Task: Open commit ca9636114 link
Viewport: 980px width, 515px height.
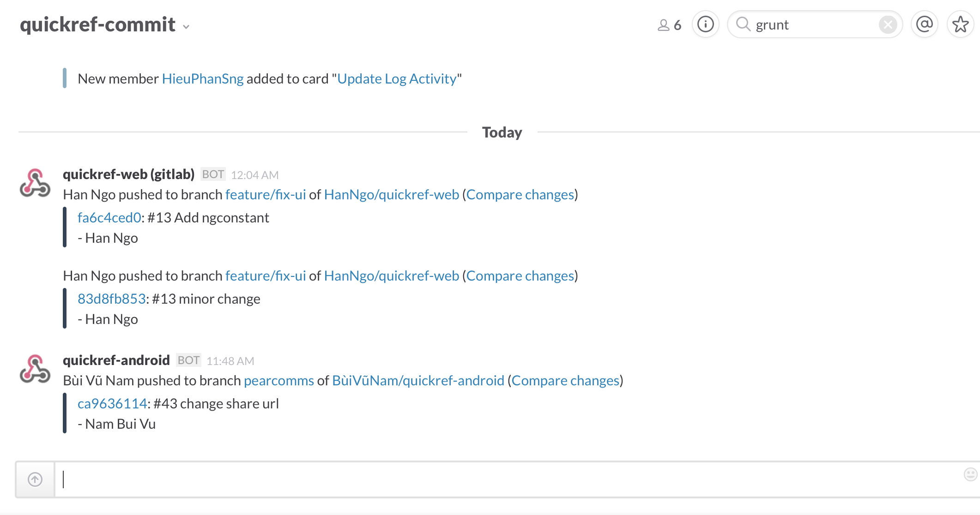Action: click(112, 404)
